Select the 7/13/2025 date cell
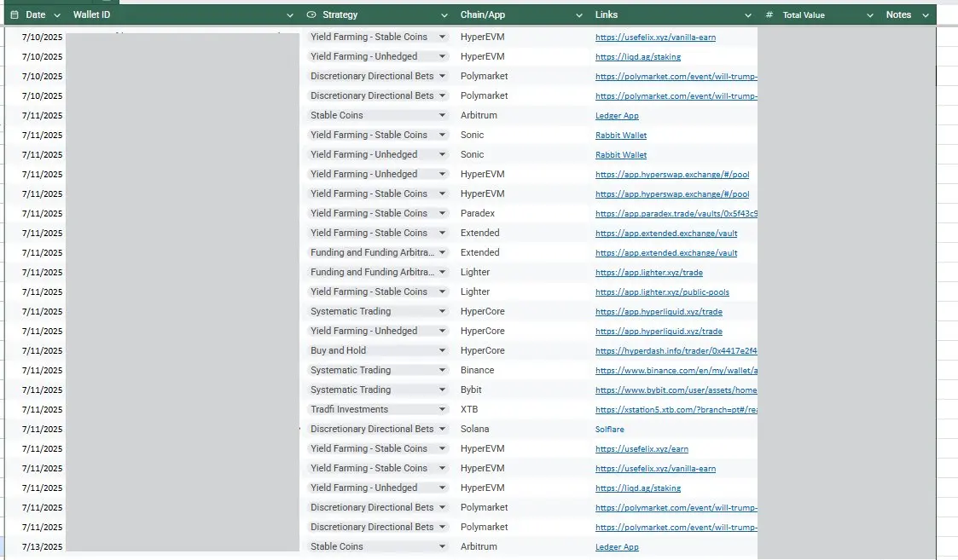 [42, 546]
